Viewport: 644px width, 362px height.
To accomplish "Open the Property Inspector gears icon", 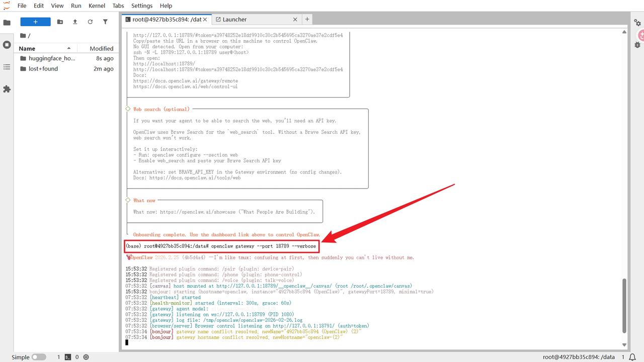I will click(x=637, y=23).
